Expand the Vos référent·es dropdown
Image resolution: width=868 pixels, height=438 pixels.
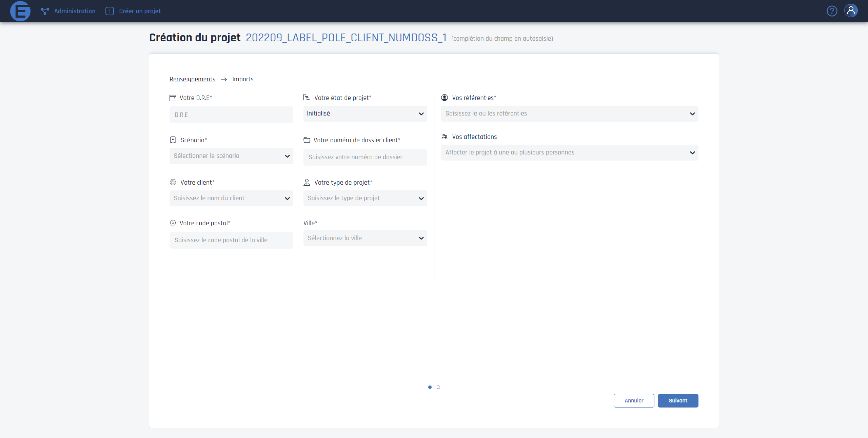point(570,114)
